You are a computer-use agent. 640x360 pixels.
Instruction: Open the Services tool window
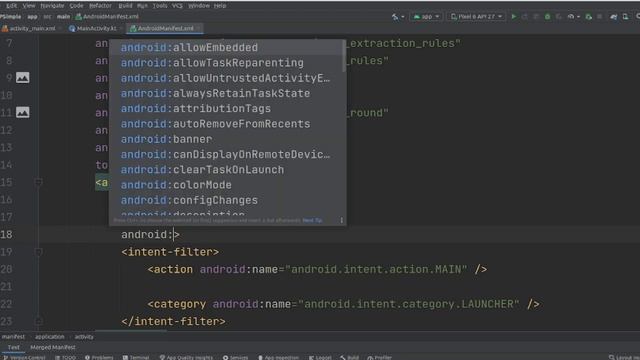point(236,357)
